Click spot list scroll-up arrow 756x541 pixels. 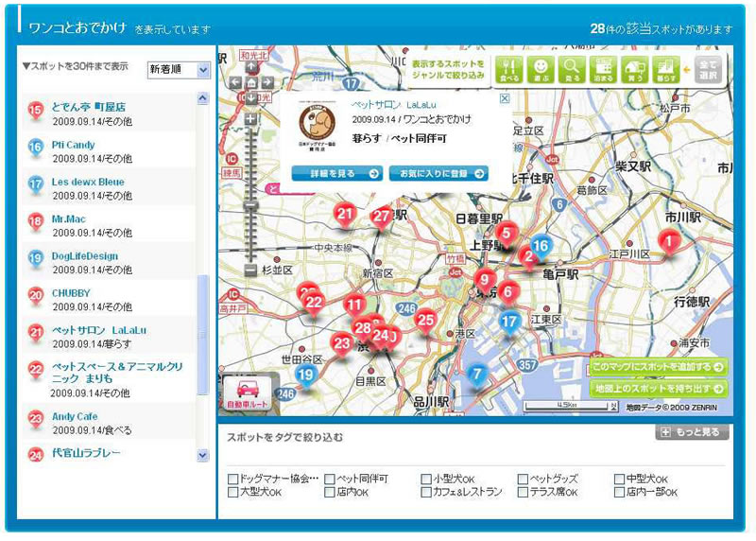[x=203, y=98]
